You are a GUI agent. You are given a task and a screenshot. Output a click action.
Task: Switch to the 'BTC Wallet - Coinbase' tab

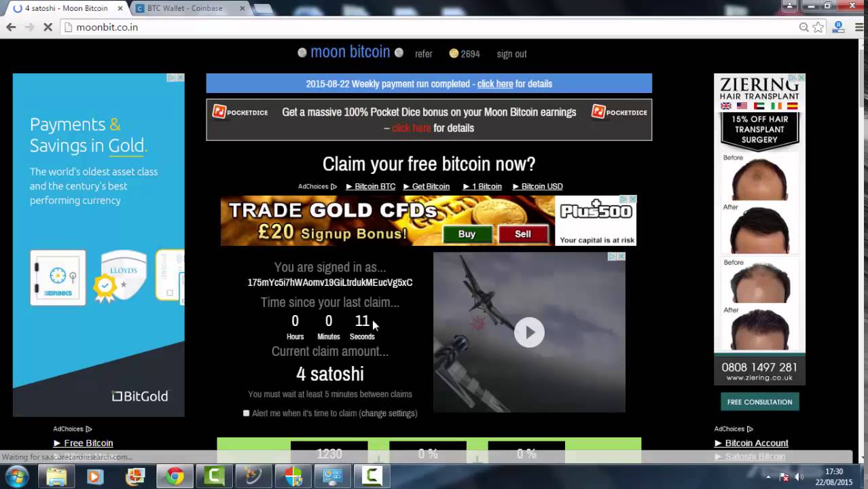(x=188, y=8)
